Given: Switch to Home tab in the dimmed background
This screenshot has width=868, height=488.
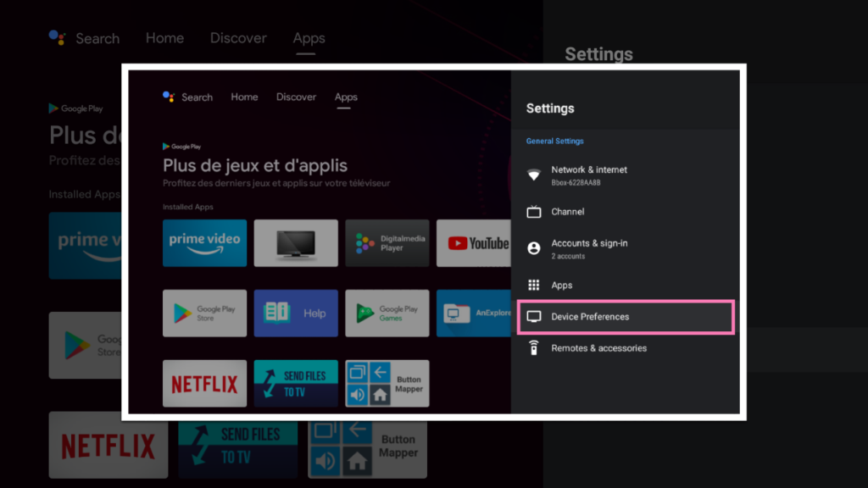Looking at the screenshot, I should pyautogui.click(x=165, y=38).
